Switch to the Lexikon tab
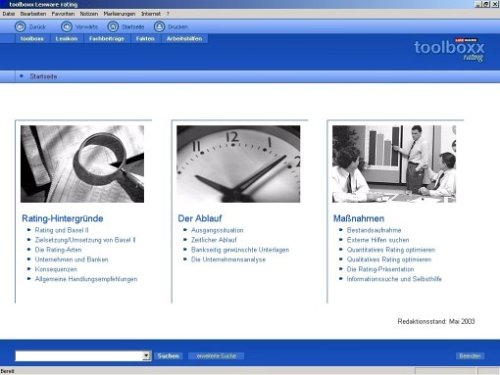 (67, 39)
